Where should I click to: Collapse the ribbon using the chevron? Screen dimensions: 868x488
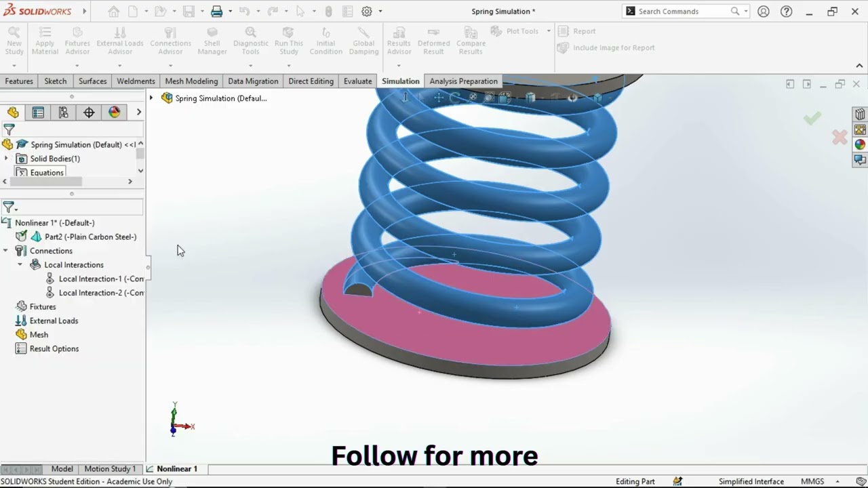coord(859,66)
